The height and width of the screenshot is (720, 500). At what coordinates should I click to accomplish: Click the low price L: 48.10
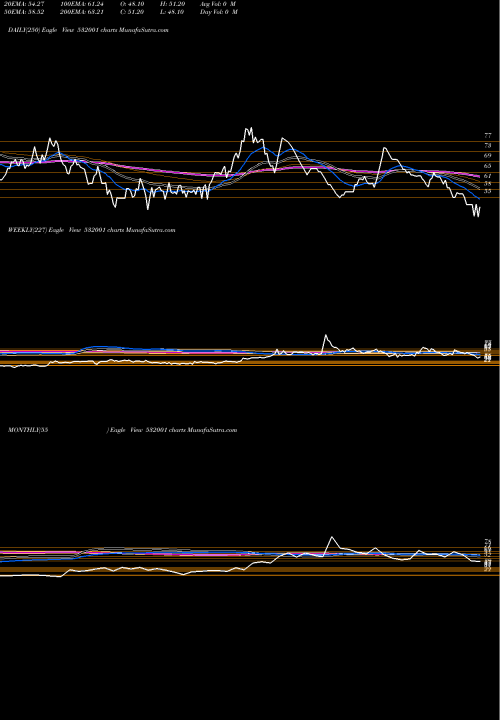pyautogui.click(x=171, y=12)
